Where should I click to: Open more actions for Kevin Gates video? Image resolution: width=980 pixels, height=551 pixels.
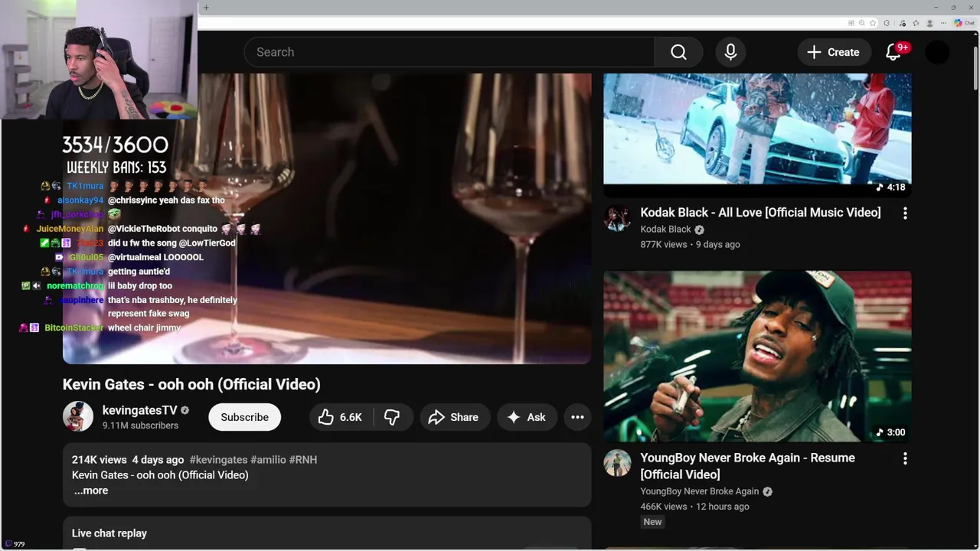pyautogui.click(x=577, y=417)
